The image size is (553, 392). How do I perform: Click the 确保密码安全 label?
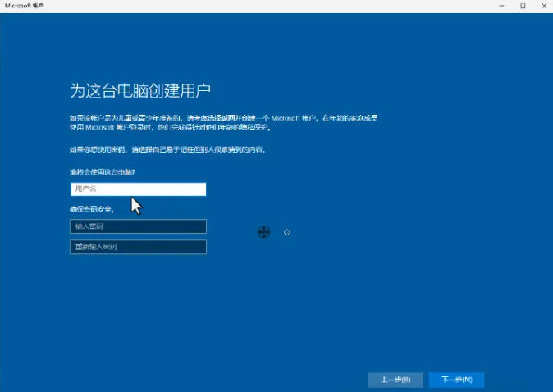[x=91, y=209]
